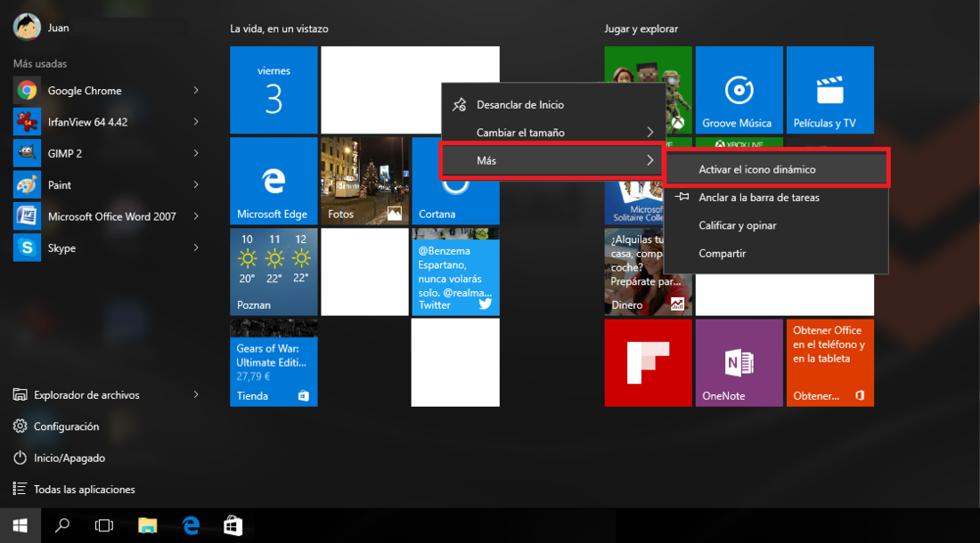Open the Groove Música tile
This screenshot has width=980, height=543.
point(739,90)
